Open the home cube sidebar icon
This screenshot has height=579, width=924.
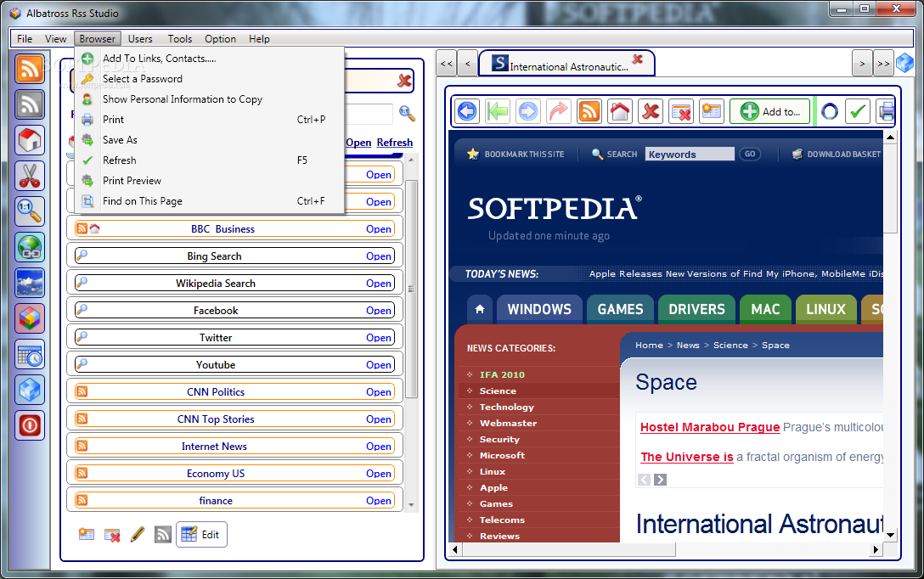30,140
